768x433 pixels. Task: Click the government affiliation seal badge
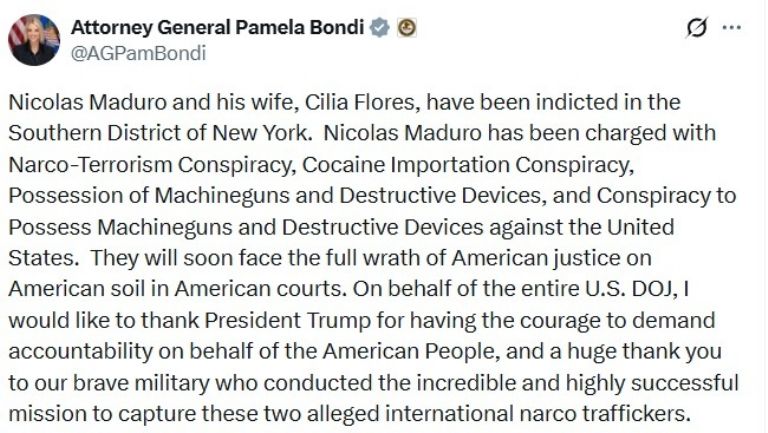point(406,29)
